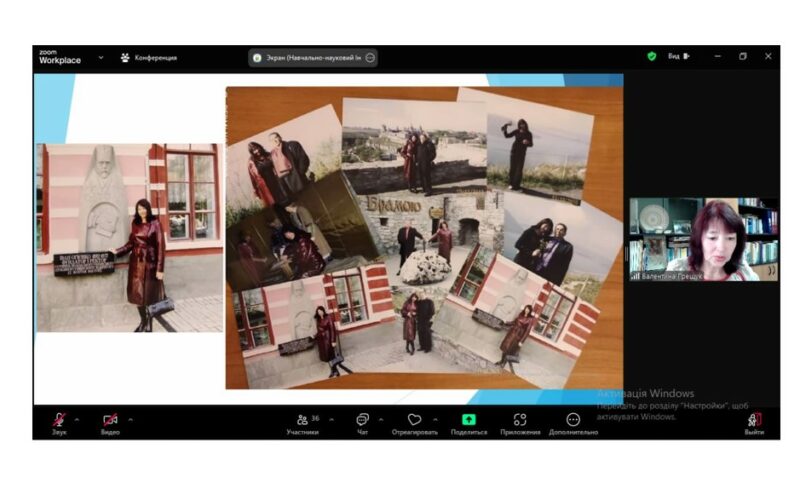Expand video options arrow next to Видео

click(130, 418)
